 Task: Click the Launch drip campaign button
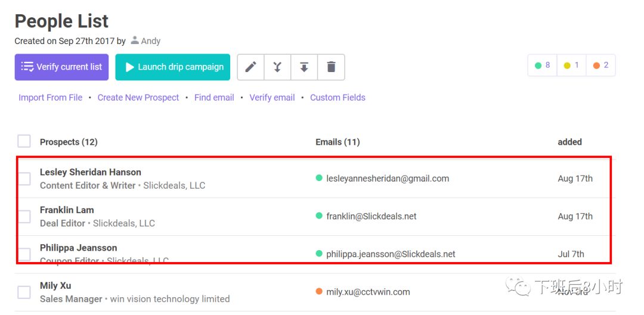[172, 67]
